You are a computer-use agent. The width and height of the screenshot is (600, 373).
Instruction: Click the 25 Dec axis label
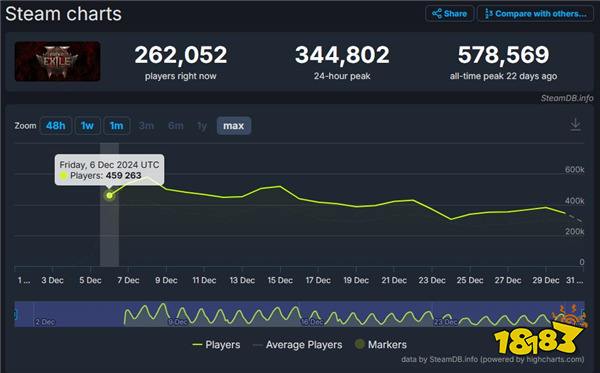pos(470,280)
